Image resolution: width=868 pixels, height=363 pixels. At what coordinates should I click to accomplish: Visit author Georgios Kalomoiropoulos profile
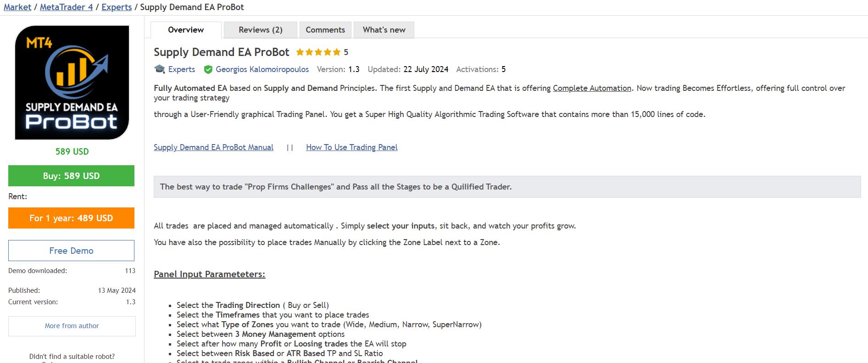pyautogui.click(x=262, y=69)
